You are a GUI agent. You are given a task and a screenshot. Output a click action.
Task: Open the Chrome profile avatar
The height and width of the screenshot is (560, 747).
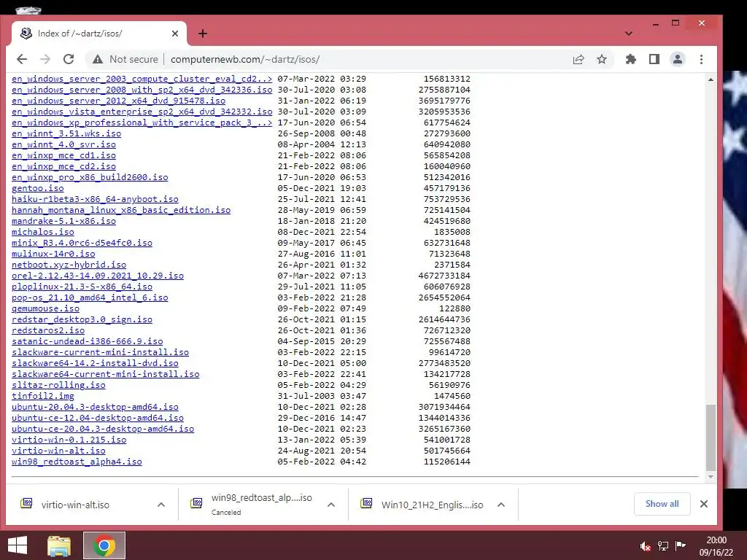[678, 59]
